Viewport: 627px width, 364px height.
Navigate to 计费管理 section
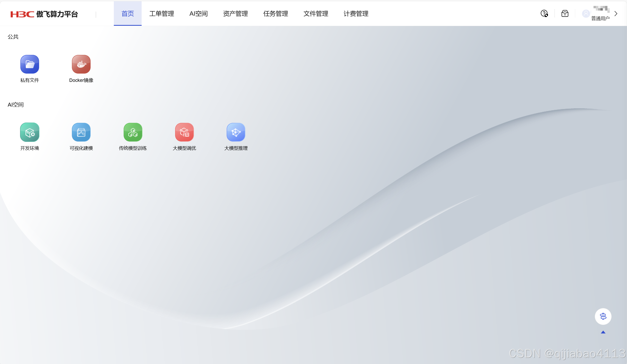pos(356,14)
